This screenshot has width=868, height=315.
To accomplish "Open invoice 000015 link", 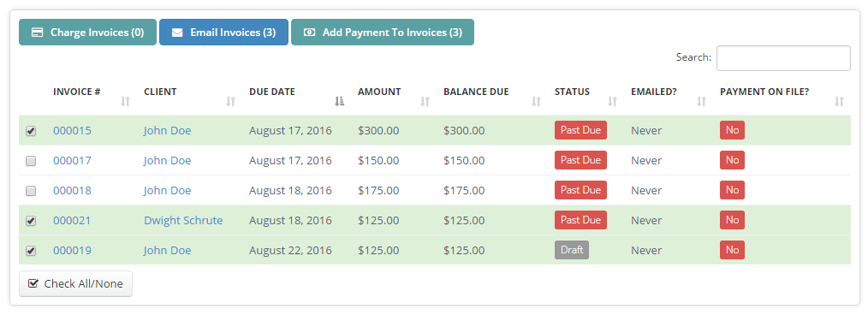I will [73, 131].
